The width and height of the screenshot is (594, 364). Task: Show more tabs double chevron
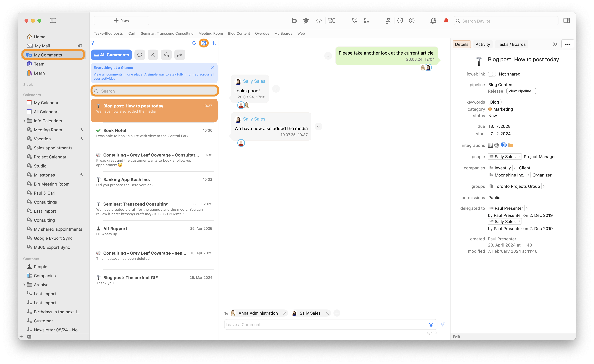coord(555,44)
